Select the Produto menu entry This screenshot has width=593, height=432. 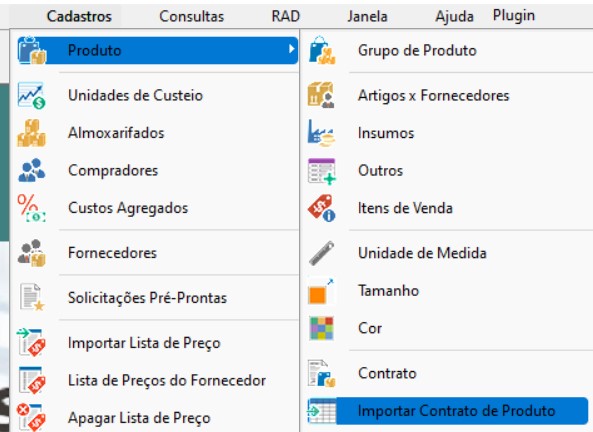[x=158, y=50]
